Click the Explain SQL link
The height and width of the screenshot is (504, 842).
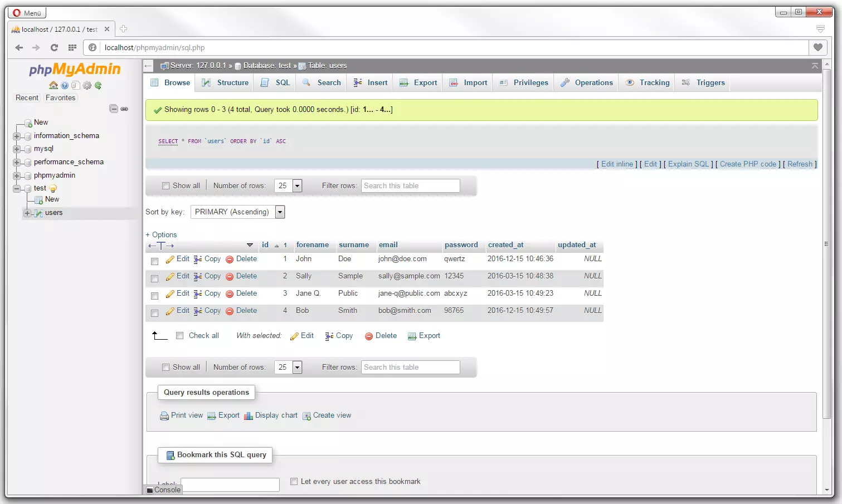(688, 164)
